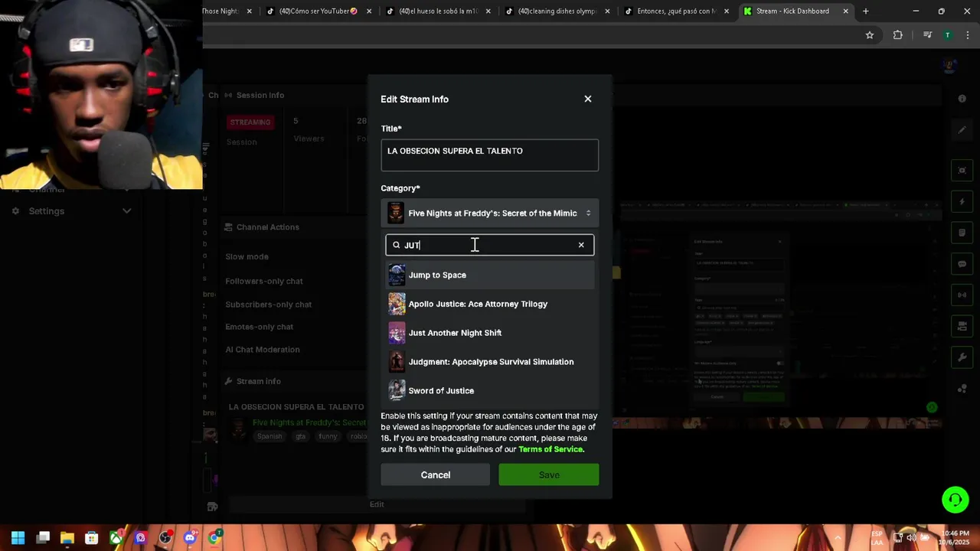The image size is (980, 551).
Task: Click the Settings gear icon in sidebar
Action: 15,211
